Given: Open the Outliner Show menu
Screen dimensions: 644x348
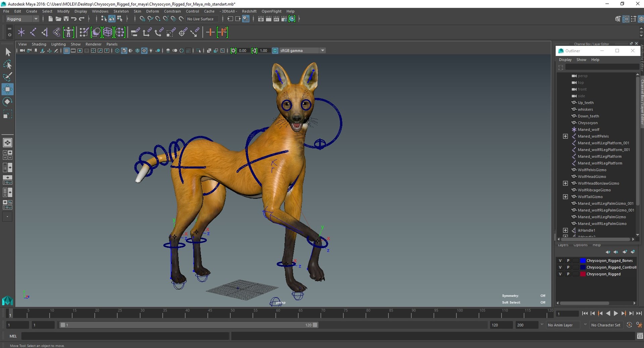Looking at the screenshot, I should [x=581, y=60].
